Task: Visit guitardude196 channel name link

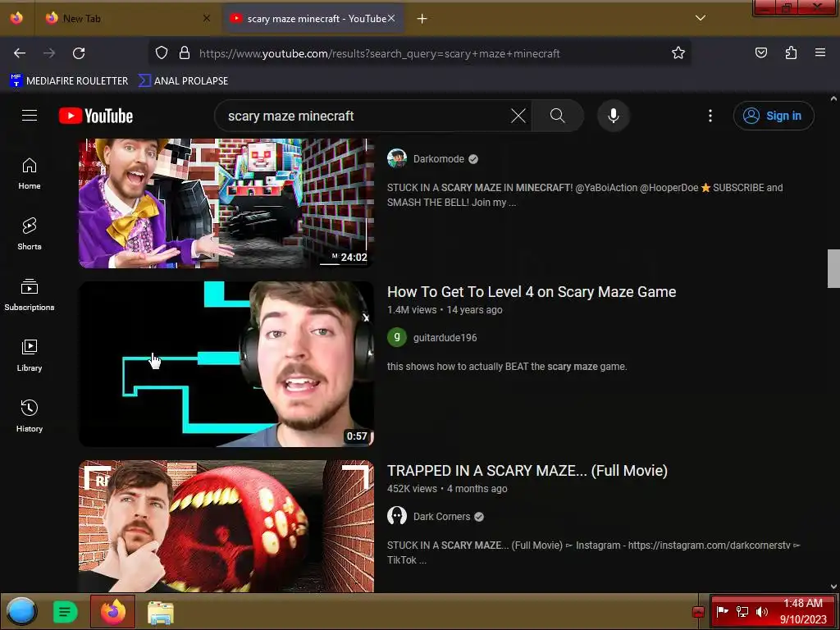Action: pyautogui.click(x=445, y=338)
